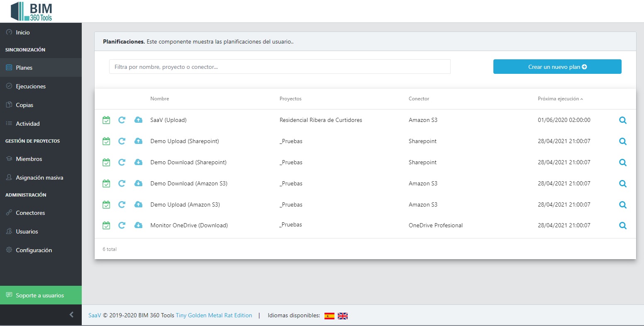Open Configuración from the sidebar menu
644x326 pixels.
point(34,250)
